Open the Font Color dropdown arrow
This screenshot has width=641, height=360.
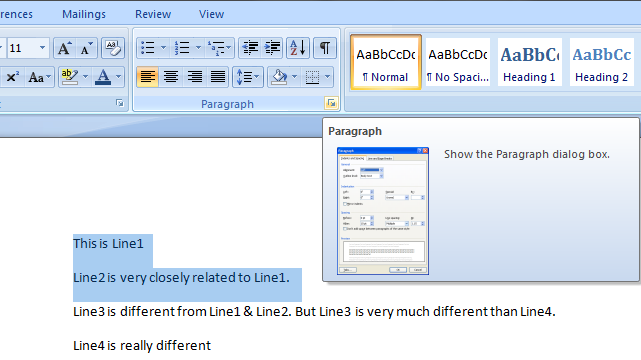coord(118,77)
